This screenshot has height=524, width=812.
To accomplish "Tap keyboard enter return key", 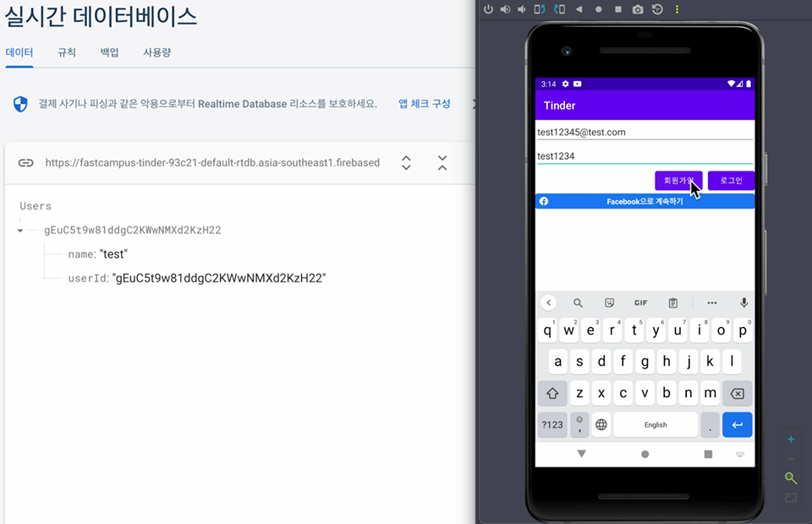I will 737,424.
